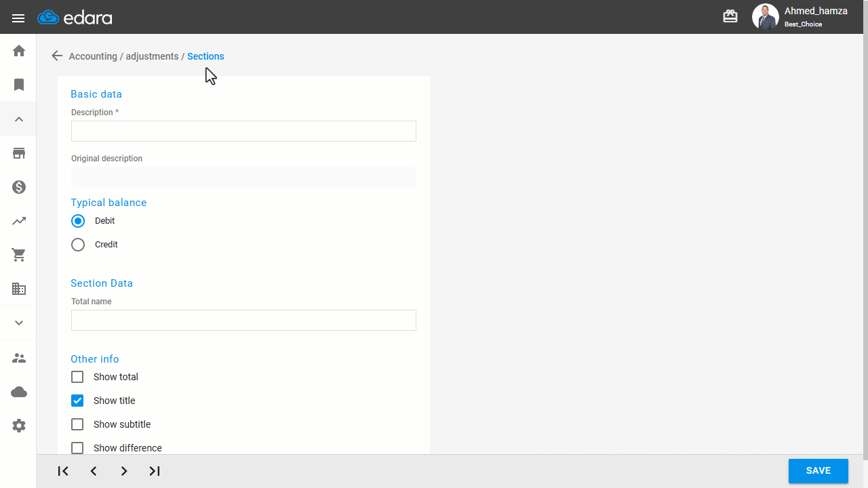Image resolution: width=868 pixels, height=488 pixels.
Task: Uncheck the Show title checkbox
Action: tap(77, 401)
